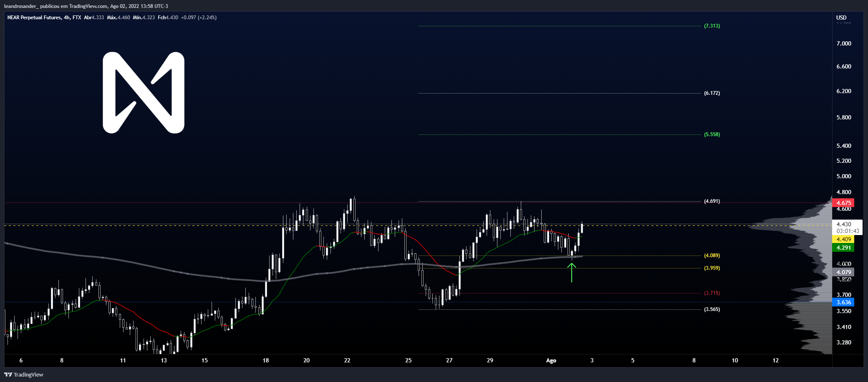868x382 pixels.
Task: Click the +0.097 (+2.24%) change value
Action: point(199,18)
